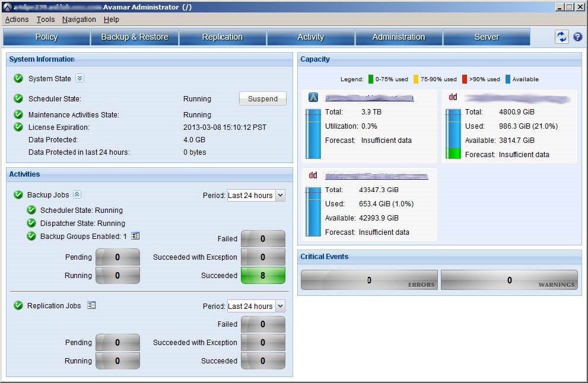
Task: Click the green check beside System State
Action: tap(18, 78)
